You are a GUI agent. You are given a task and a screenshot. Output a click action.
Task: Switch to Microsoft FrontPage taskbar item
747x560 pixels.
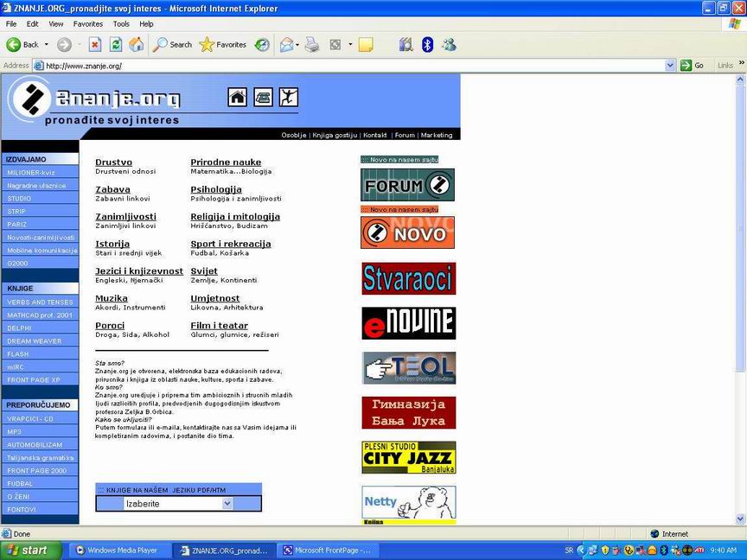tap(329, 550)
